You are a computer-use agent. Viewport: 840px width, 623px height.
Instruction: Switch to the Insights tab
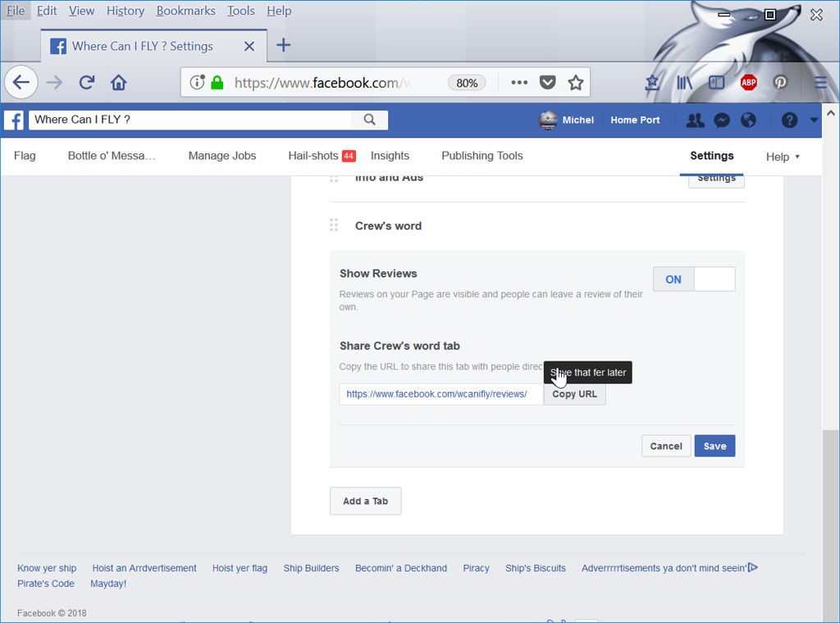390,156
